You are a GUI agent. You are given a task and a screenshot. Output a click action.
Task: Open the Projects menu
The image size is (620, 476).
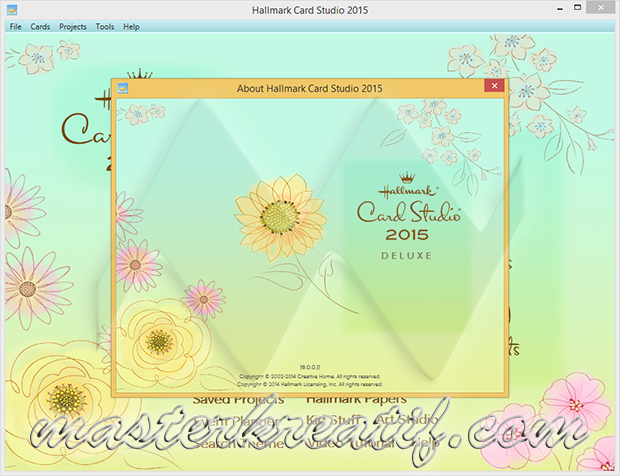pos(73,26)
